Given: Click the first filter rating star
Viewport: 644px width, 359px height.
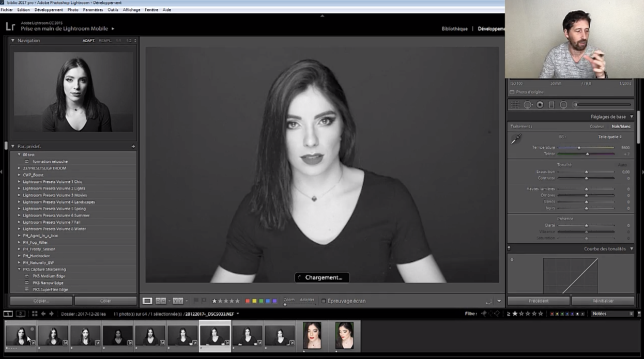Looking at the screenshot, I should [515, 314].
